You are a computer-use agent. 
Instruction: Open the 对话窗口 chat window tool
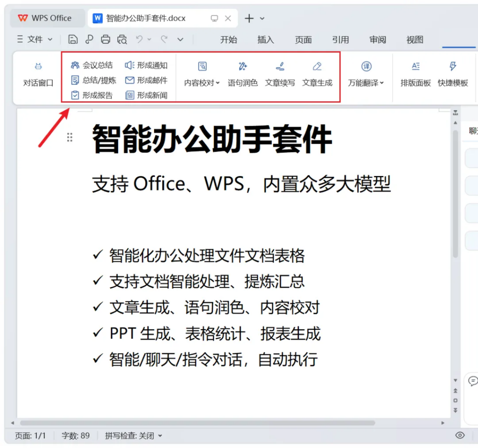(x=38, y=75)
